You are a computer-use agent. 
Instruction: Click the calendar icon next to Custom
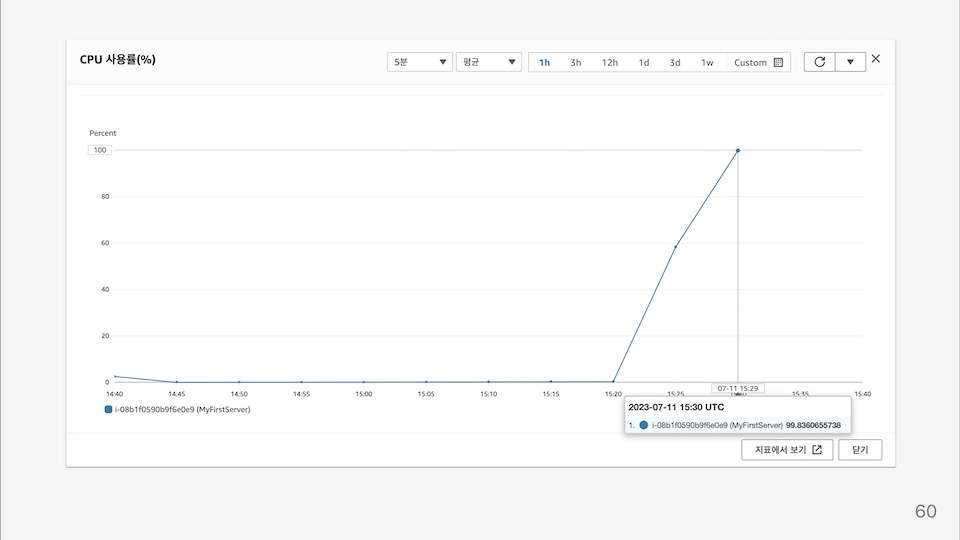[778, 62]
